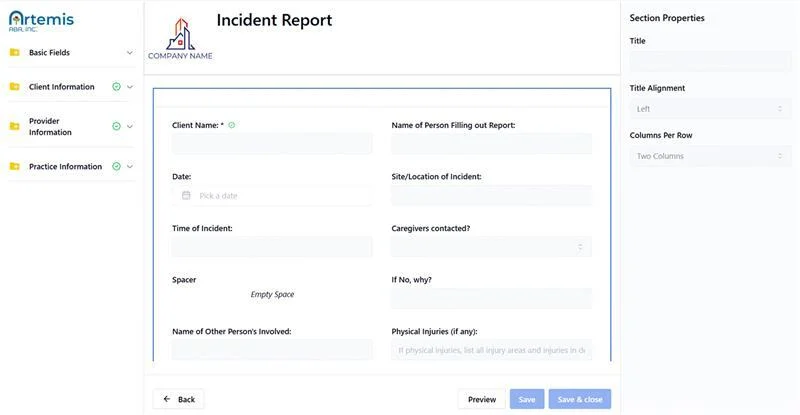Click the Preview button

(x=482, y=399)
